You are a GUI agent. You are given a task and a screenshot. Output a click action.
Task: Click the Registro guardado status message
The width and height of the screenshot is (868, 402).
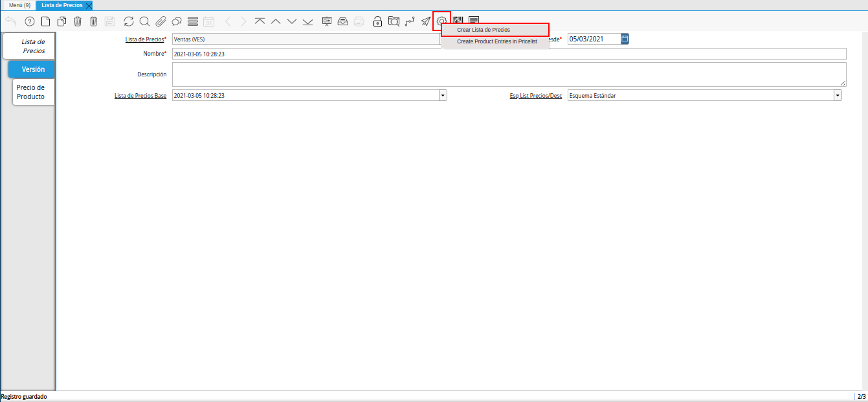[x=24, y=396]
